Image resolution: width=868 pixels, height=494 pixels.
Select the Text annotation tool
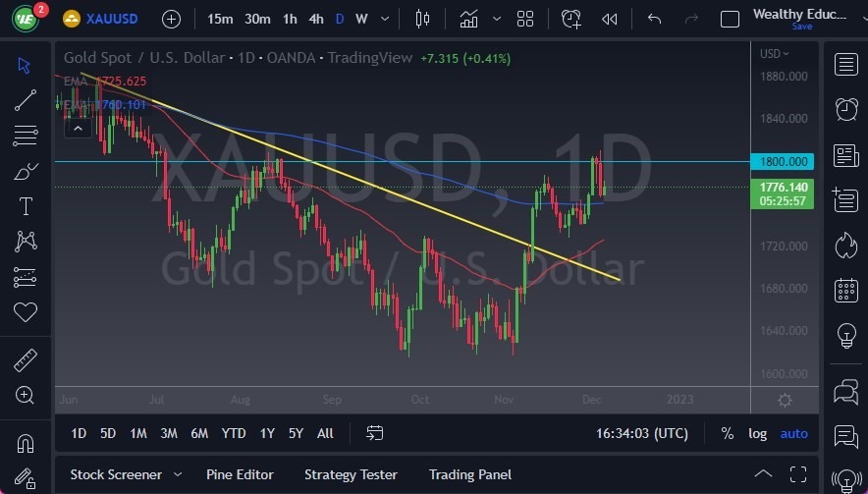coord(26,206)
